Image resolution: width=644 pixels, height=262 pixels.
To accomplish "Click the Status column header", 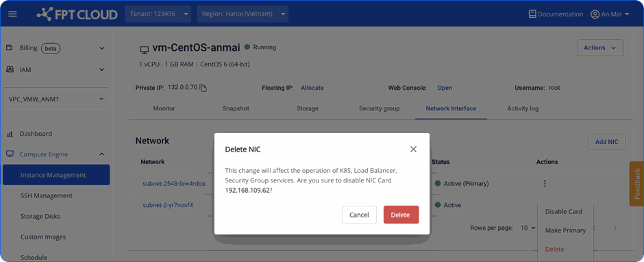I will pyautogui.click(x=441, y=162).
